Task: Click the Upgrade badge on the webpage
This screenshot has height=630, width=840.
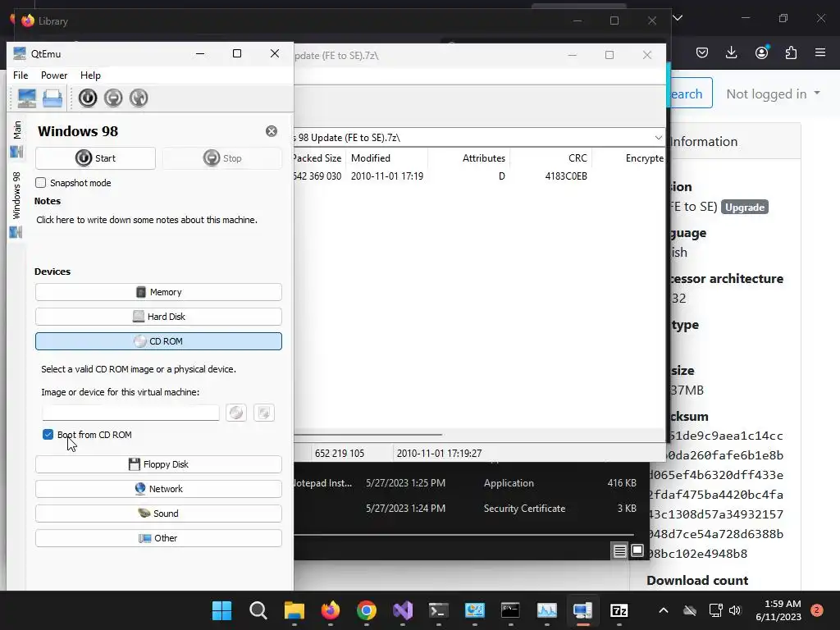Action: [745, 208]
